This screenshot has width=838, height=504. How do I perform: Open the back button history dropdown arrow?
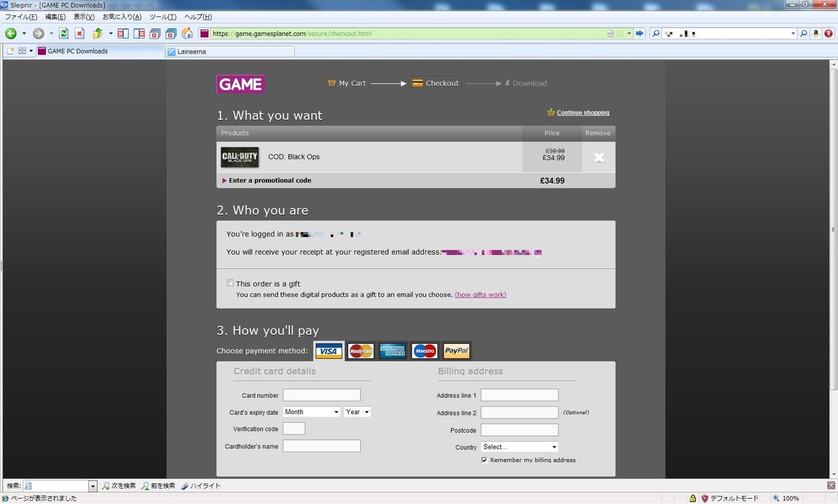coord(24,33)
